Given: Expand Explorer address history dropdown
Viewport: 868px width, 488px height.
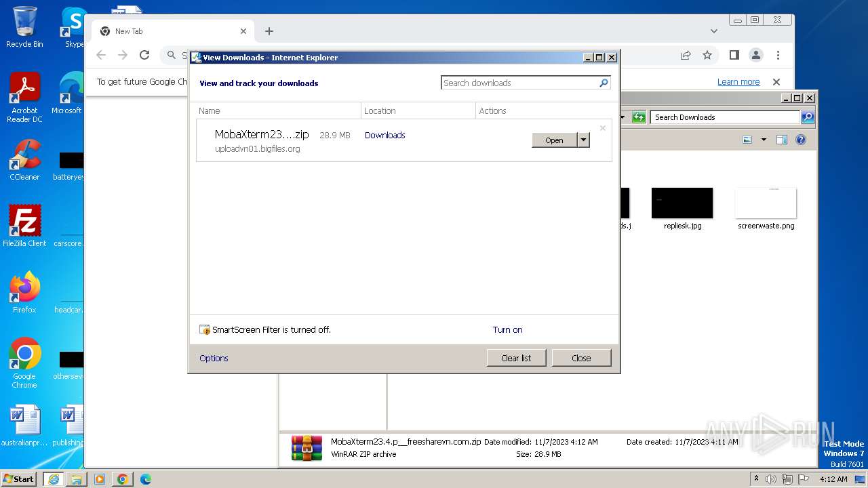Looking at the screenshot, I should tap(623, 117).
